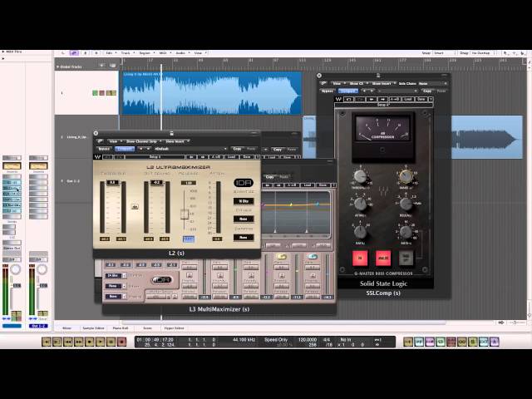Open Show Channel Strip menu in L2 window
532x399 pixels.
[142, 141]
